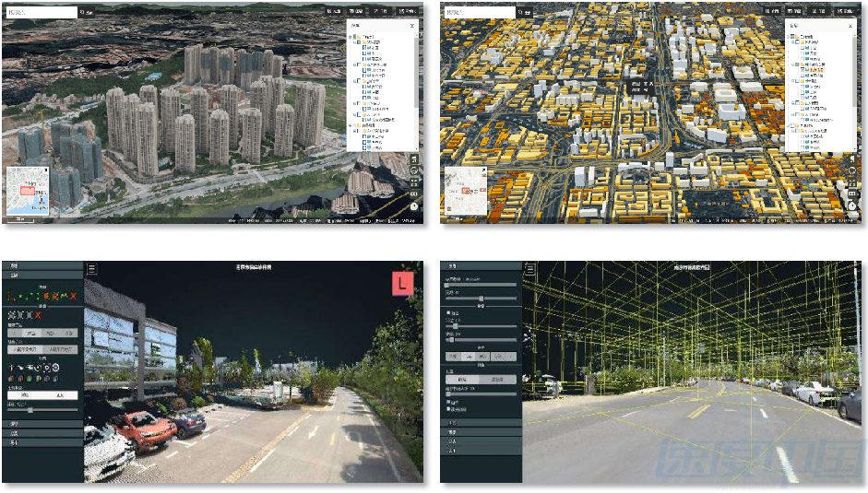The image size is (868, 493).
Task: Click the red L badge in parking lot view
Action: tap(402, 284)
